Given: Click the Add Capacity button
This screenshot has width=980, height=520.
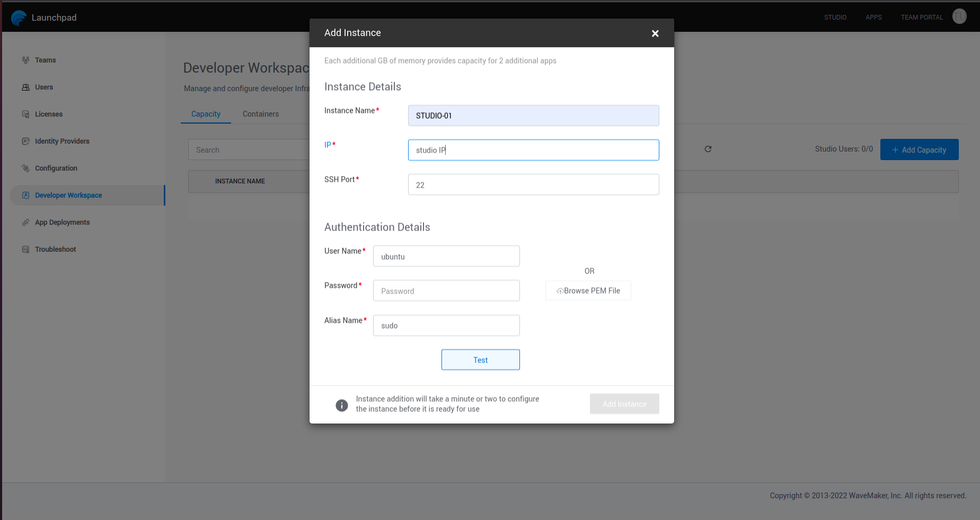Looking at the screenshot, I should 919,150.
